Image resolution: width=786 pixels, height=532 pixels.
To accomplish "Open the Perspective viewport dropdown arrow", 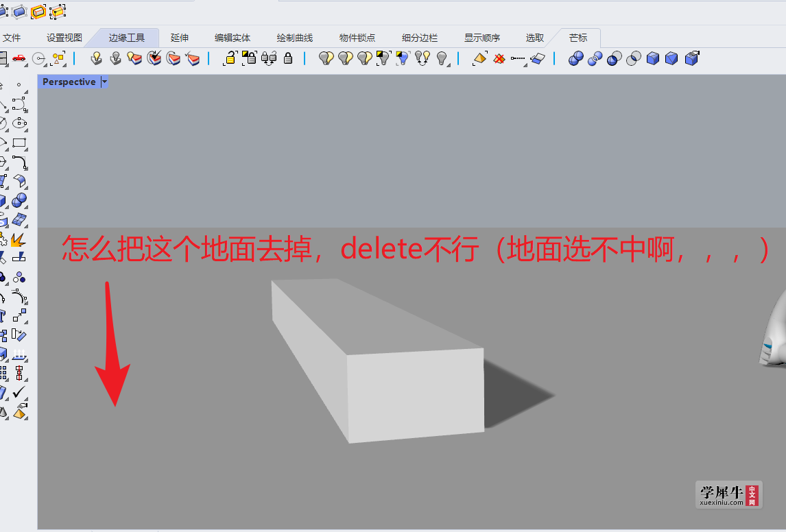I will (x=104, y=82).
